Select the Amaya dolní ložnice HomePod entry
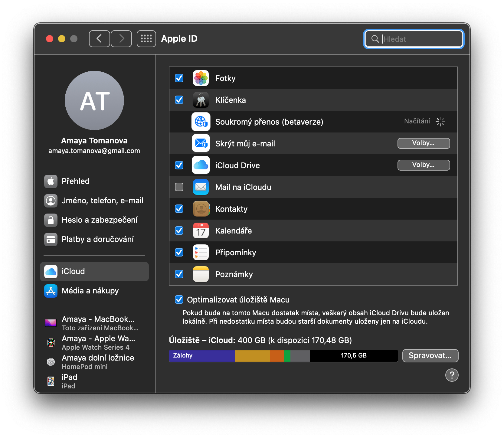Screen dimensions: 504x438 [94, 362]
